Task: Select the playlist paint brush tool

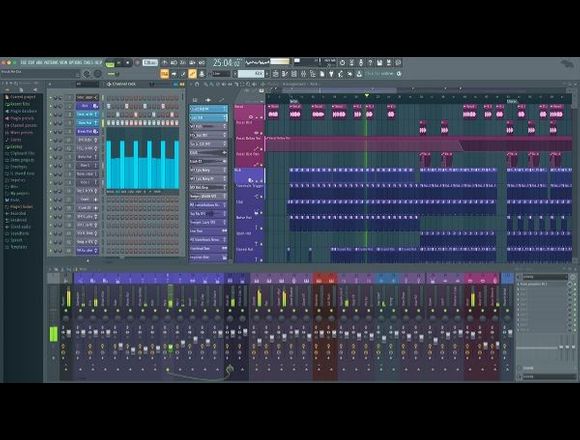Action: point(211,84)
